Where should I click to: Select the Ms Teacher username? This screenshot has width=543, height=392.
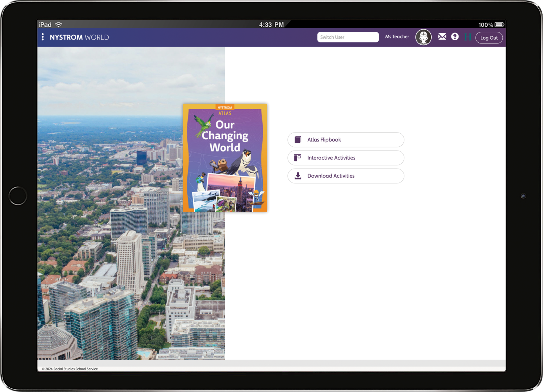[397, 37]
